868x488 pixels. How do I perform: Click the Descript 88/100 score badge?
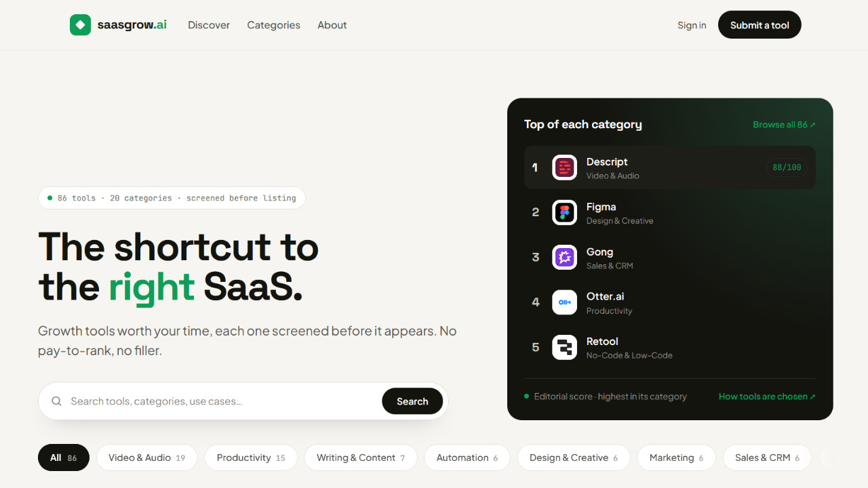pos(787,167)
